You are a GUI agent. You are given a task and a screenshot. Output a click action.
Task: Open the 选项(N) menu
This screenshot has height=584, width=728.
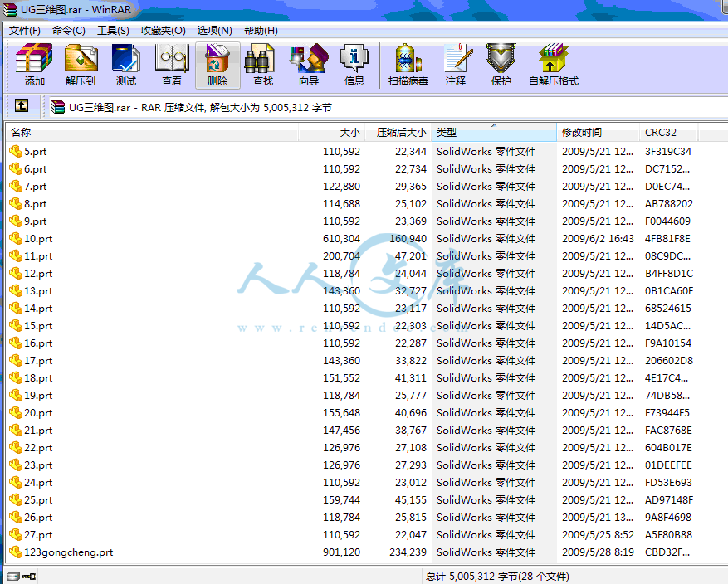pyautogui.click(x=214, y=31)
